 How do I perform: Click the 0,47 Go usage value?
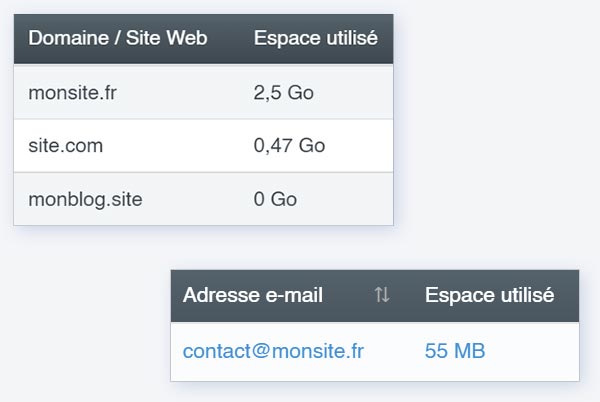pyautogui.click(x=289, y=146)
